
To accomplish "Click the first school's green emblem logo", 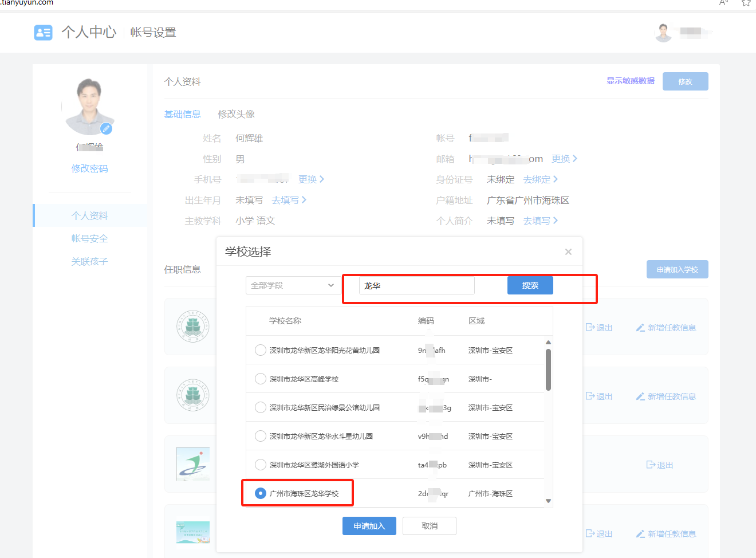I will [x=193, y=327].
